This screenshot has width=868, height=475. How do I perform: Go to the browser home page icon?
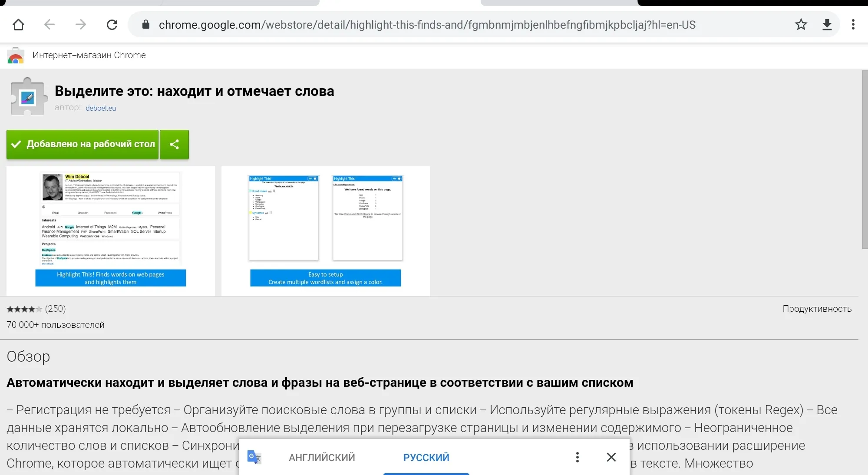click(x=18, y=25)
